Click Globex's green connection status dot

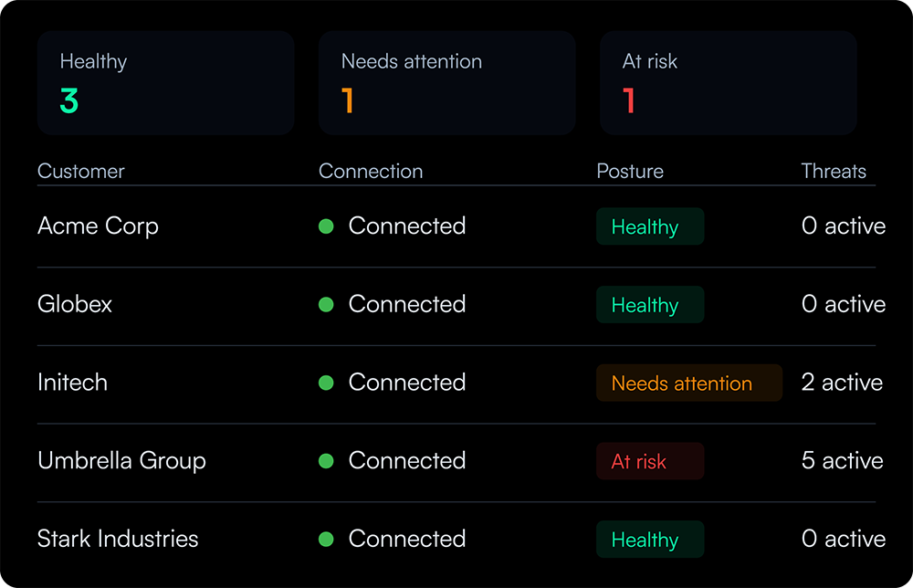coord(326,304)
